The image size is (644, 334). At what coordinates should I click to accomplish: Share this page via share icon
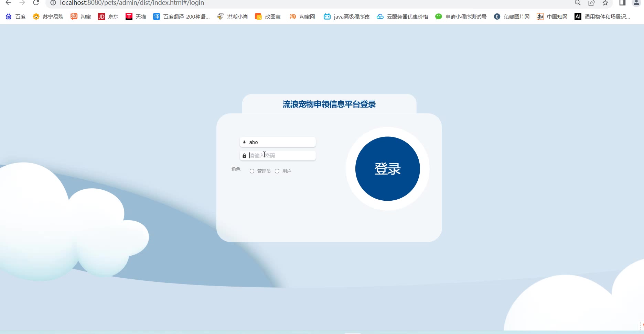(591, 3)
